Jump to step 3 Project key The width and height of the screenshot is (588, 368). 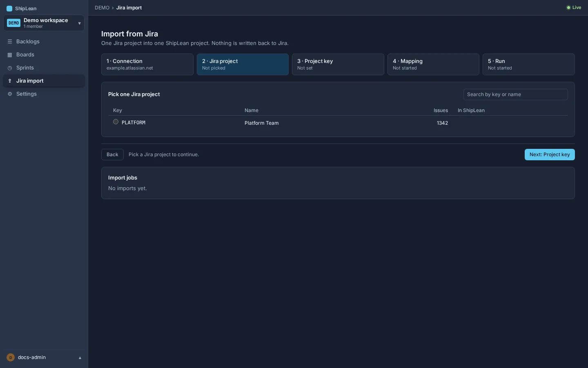[338, 64]
